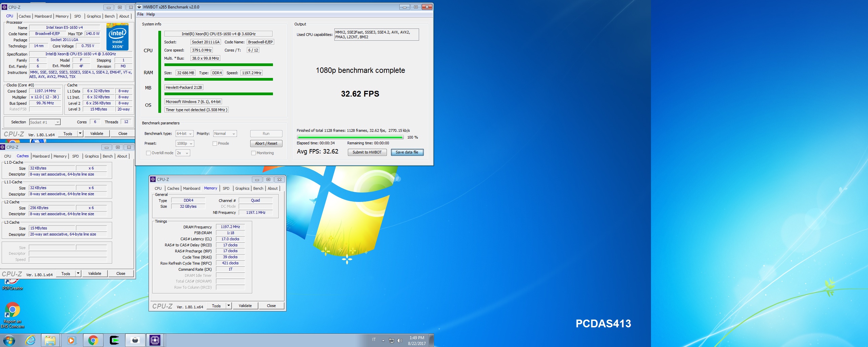Image resolution: width=868 pixels, height=347 pixels.
Task: Enable the Monitoring checkbox
Action: click(253, 153)
